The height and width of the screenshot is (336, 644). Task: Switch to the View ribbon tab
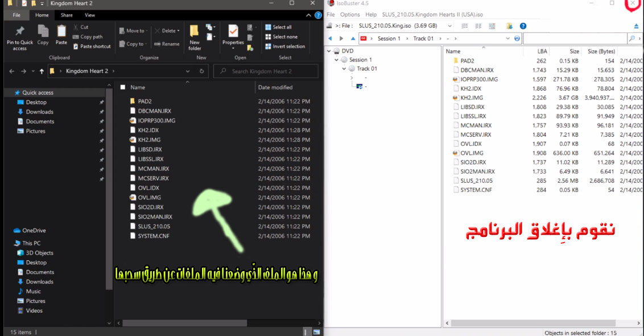[x=89, y=15]
